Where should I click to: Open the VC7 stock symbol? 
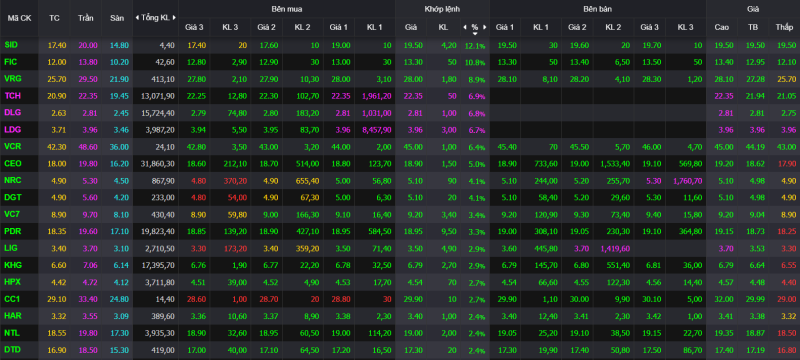click(12, 214)
